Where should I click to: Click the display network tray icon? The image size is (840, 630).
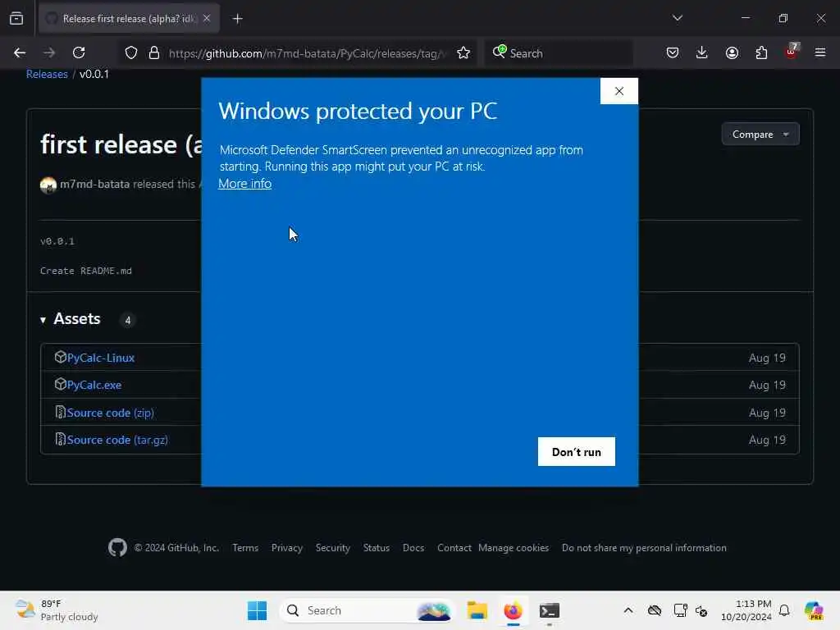coord(680,610)
